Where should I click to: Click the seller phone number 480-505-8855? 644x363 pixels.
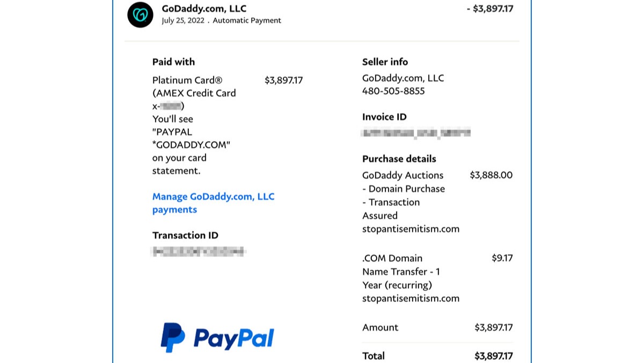[393, 91]
